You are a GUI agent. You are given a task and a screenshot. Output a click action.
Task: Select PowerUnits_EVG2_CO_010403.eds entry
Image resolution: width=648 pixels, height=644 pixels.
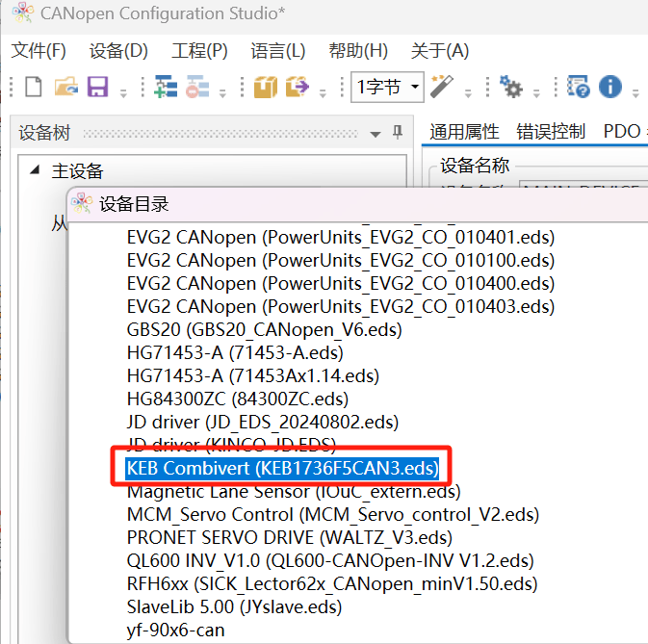[x=341, y=306]
